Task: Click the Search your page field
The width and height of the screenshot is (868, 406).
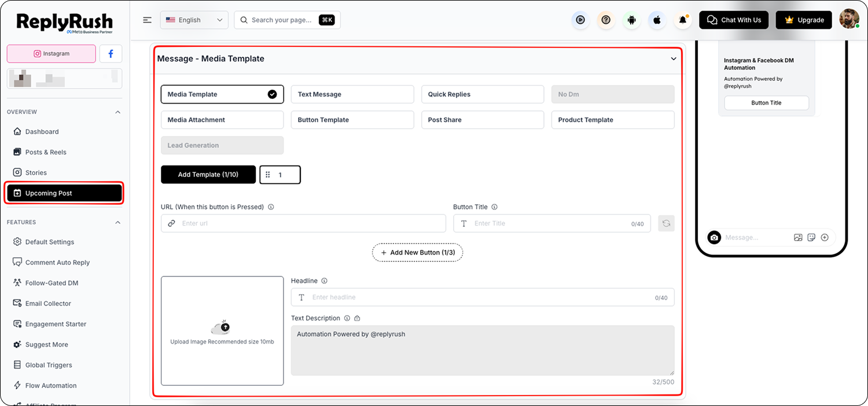Action: (287, 20)
